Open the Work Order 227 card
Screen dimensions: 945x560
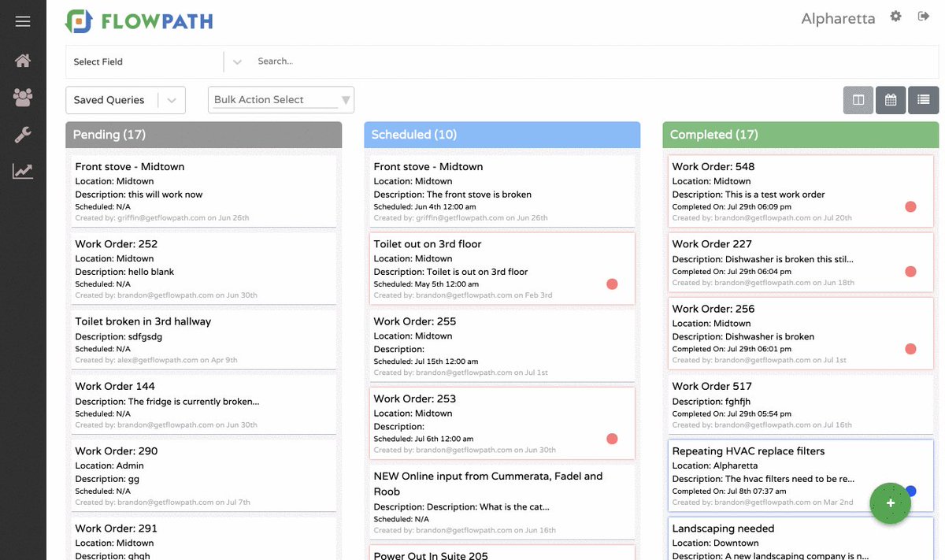[801, 261]
